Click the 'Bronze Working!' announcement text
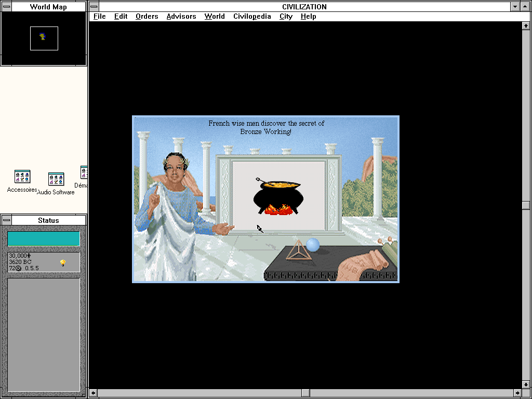Viewport: 532px width, 399px height. pyautogui.click(x=265, y=131)
